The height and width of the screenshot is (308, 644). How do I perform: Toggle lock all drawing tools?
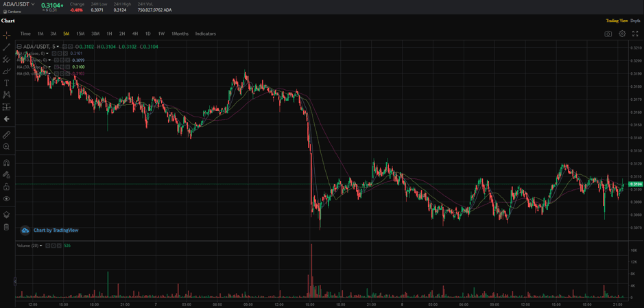(6, 187)
